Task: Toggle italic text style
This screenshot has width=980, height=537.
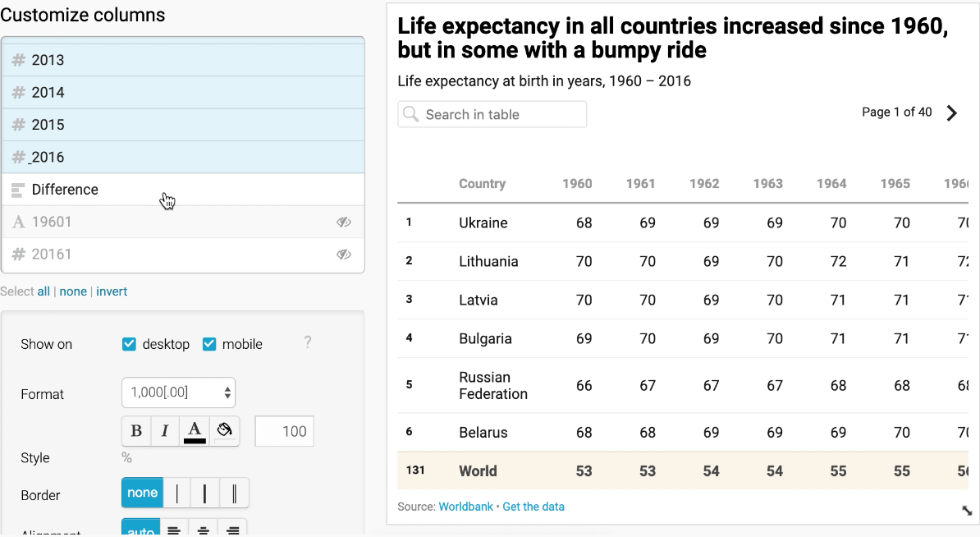Action: [165, 431]
